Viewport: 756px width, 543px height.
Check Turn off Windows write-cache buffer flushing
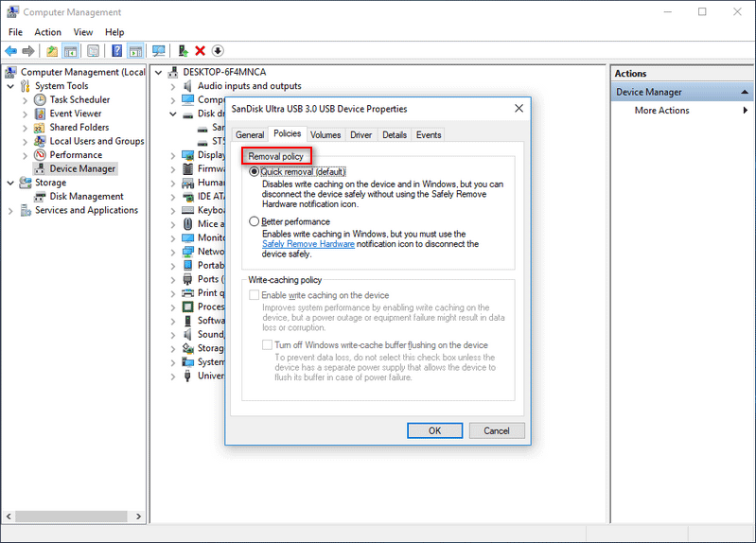(267, 344)
